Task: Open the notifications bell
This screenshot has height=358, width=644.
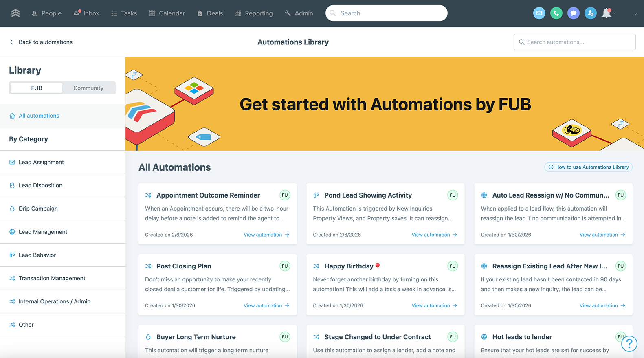Action: tap(607, 13)
